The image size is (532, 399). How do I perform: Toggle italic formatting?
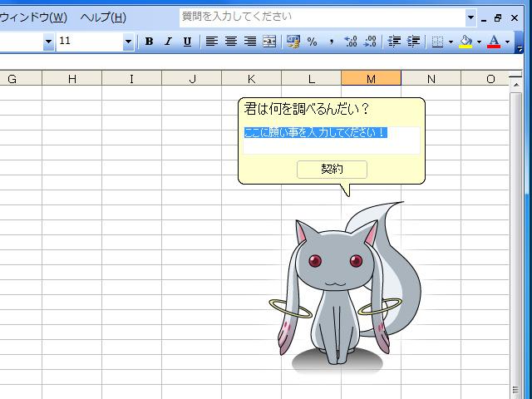coord(168,42)
